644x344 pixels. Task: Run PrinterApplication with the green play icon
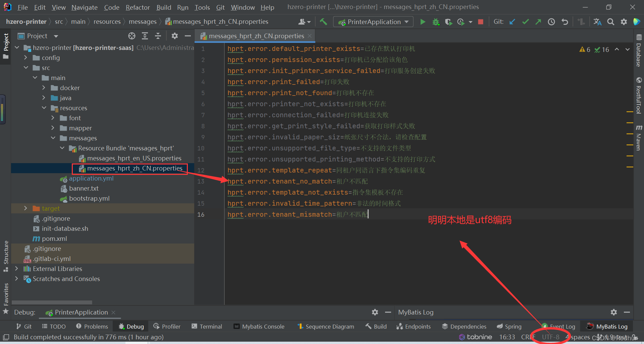pos(423,22)
